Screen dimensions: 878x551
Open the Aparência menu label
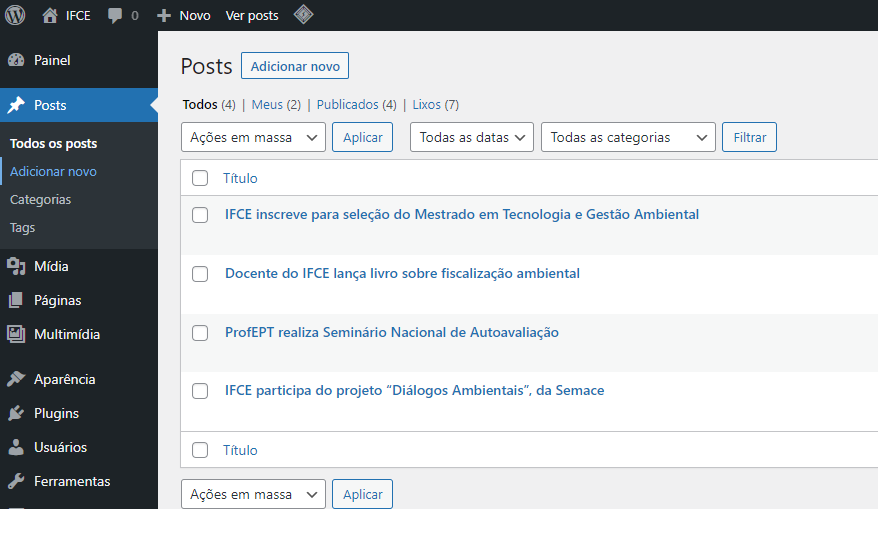64,379
